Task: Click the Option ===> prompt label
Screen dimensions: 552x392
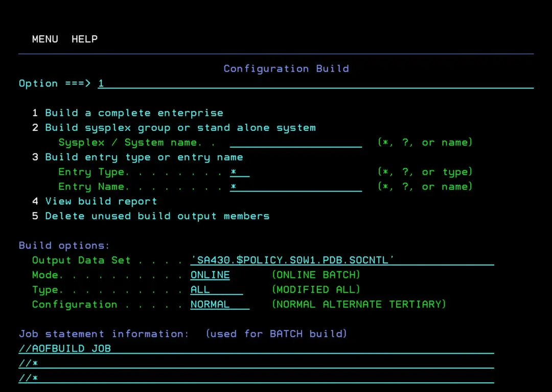Action: [55, 83]
